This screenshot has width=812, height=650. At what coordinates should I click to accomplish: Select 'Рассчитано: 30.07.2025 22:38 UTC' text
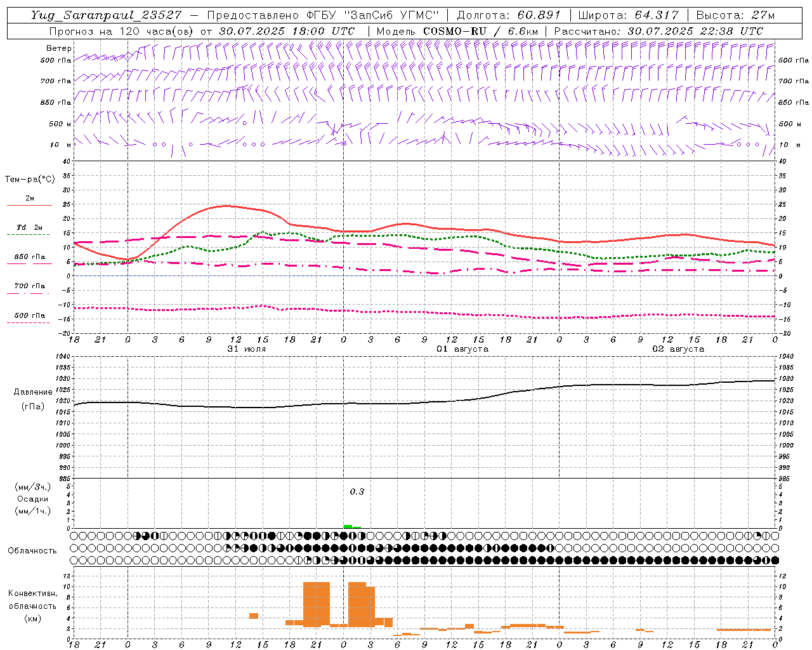(658, 31)
